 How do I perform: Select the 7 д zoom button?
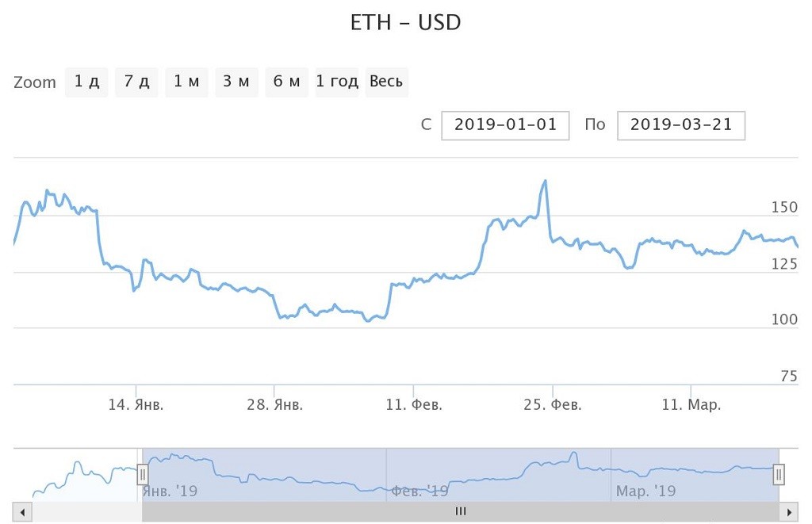pos(136,82)
